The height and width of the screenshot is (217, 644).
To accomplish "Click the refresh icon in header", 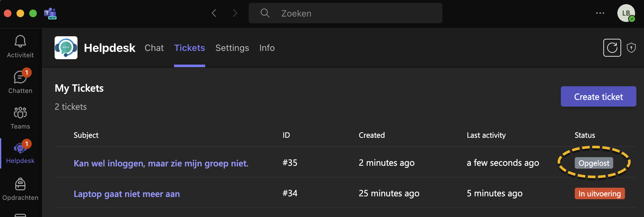I will point(612,48).
